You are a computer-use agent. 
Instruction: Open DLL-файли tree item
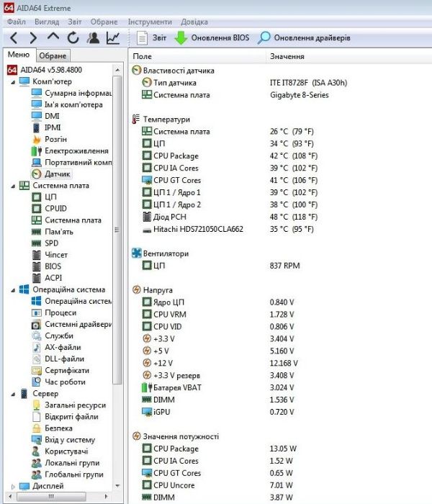tap(58, 359)
